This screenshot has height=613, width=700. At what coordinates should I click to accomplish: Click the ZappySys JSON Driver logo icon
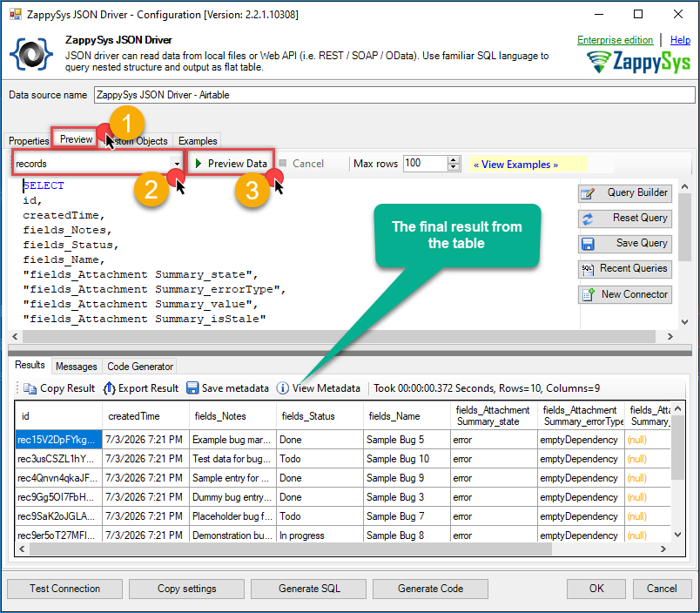click(x=31, y=55)
